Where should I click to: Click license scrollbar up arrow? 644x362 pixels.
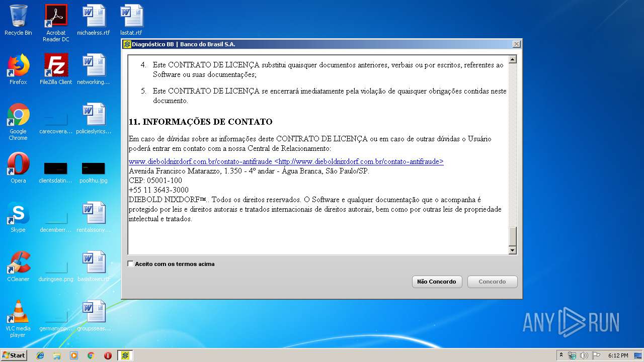coord(513,59)
